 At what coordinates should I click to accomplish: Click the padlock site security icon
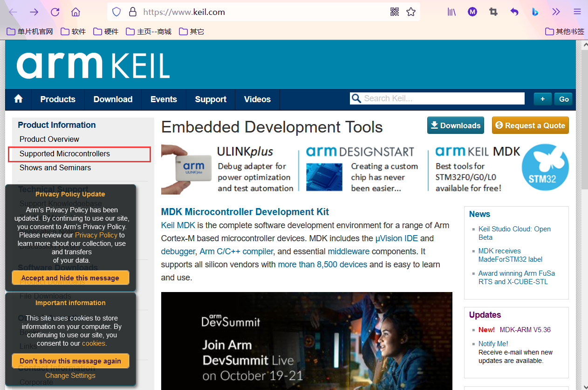click(133, 12)
